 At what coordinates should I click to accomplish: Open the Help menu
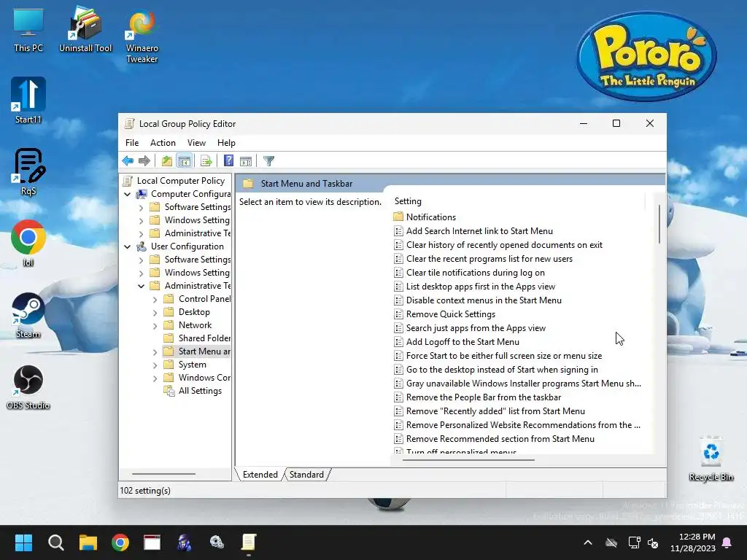point(226,143)
